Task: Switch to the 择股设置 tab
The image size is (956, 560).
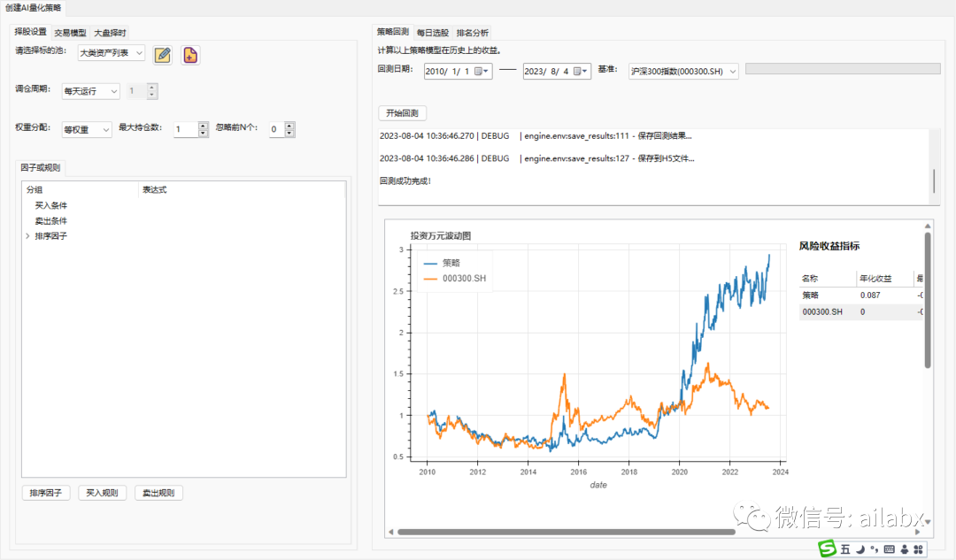Action: (x=30, y=32)
